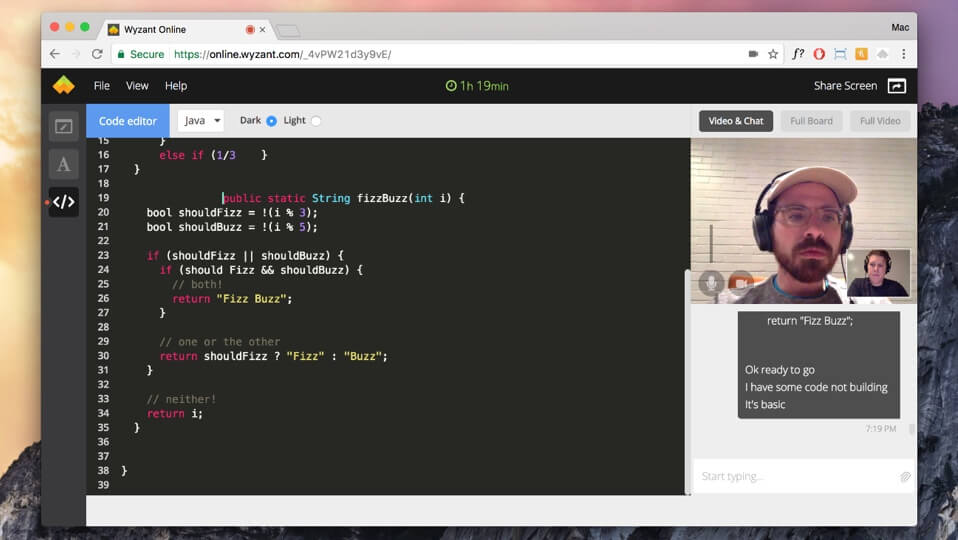The width and height of the screenshot is (958, 540).
Task: Click the Wyzant logo icon
Action: [64, 85]
